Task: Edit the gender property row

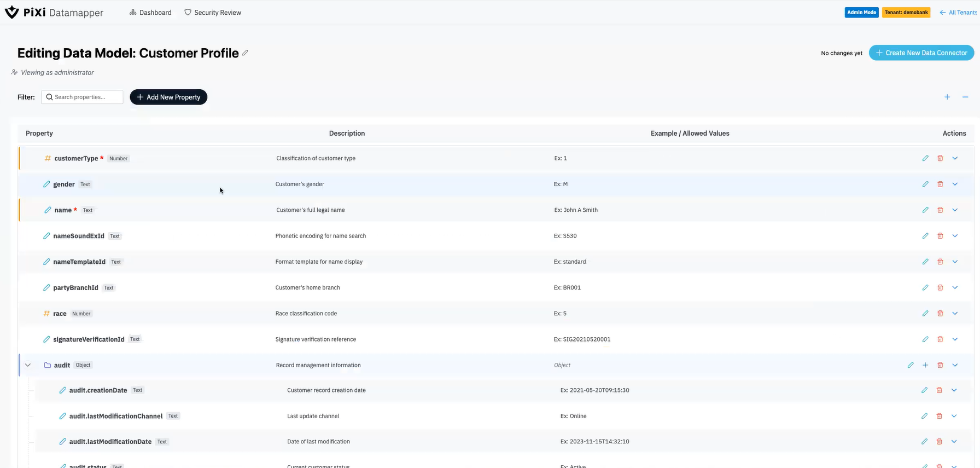Action: coord(925,184)
